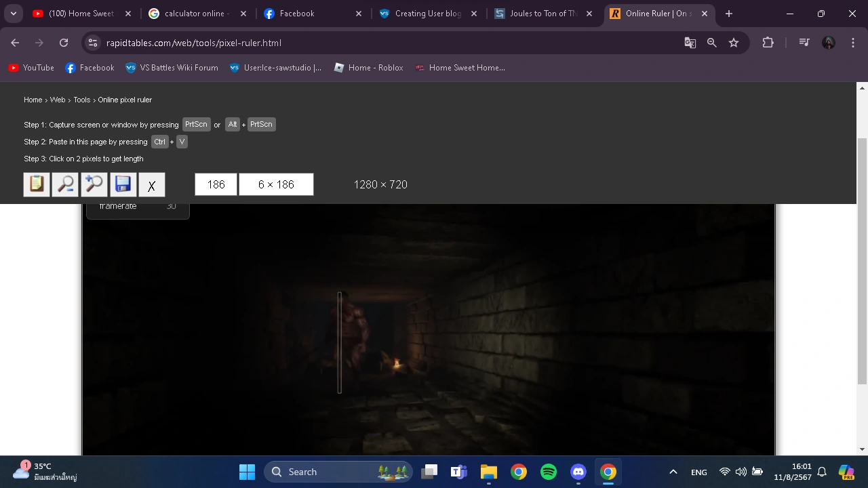Screen dimensions: 868x488
Task: Click the rapidtables.com address bar URL
Action: pyautogui.click(x=194, y=43)
